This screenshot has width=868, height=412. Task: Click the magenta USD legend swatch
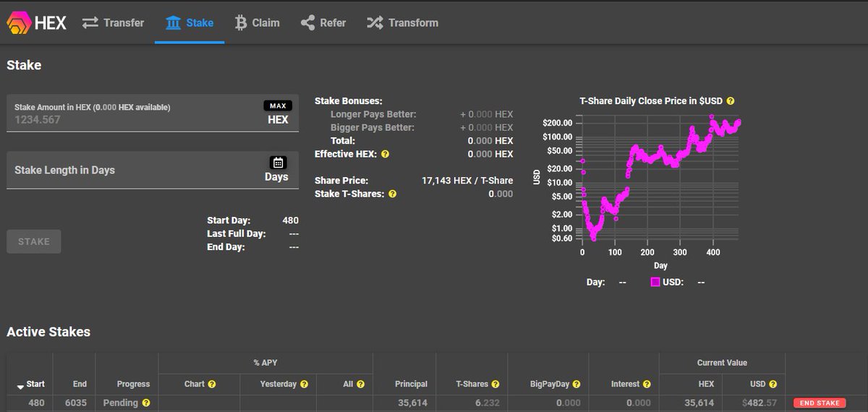click(655, 282)
